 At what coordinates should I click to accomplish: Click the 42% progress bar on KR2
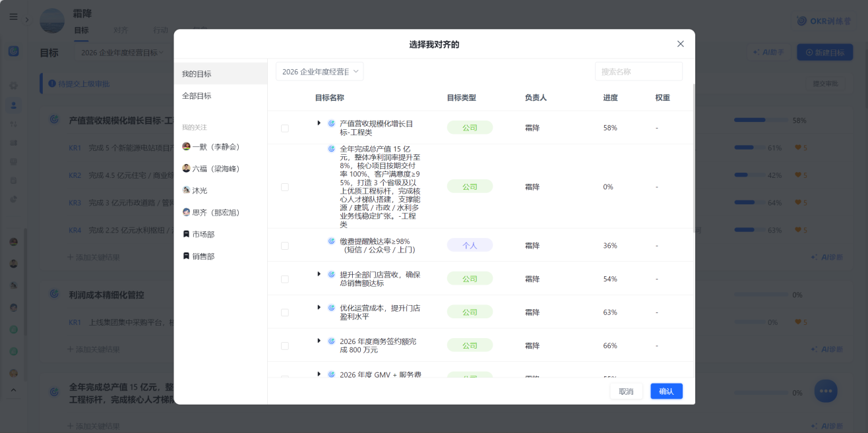click(749, 175)
